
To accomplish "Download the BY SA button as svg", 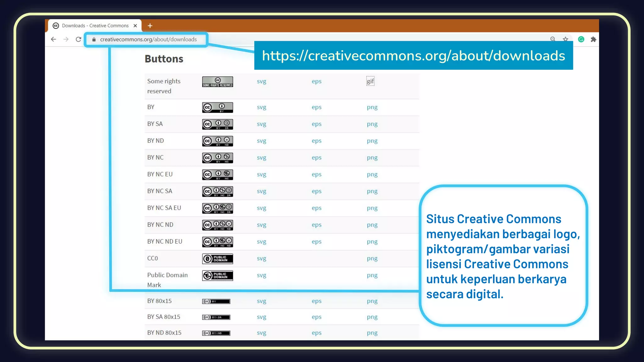I will 262,124.
